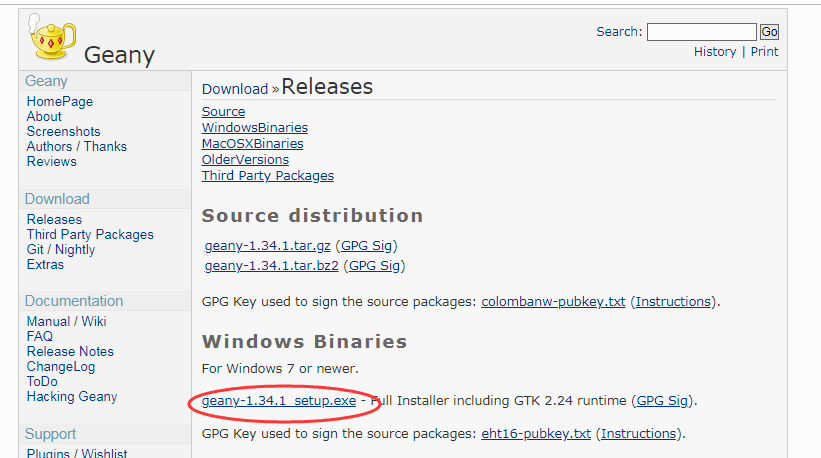Click the Geany site title text

coord(119,55)
